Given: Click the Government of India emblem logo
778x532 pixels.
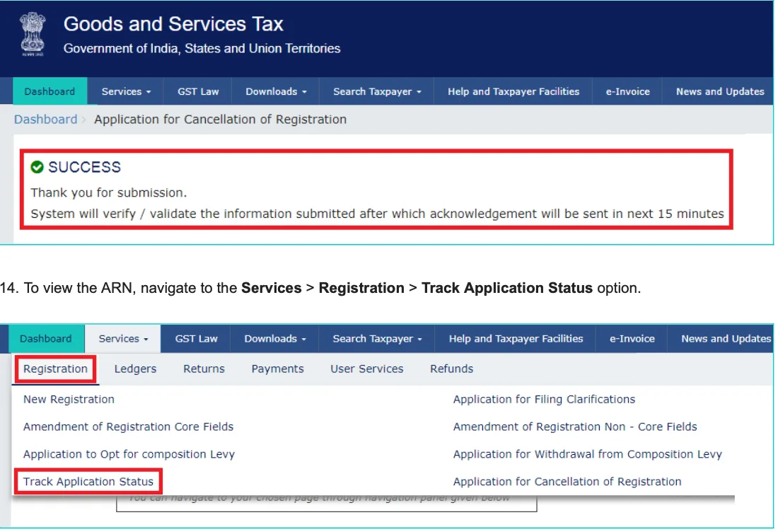Looking at the screenshot, I should click(33, 34).
